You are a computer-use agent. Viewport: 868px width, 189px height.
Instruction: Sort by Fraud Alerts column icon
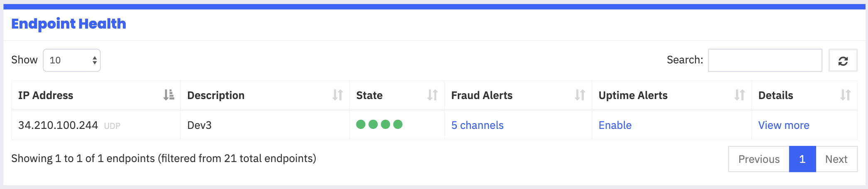pos(580,95)
